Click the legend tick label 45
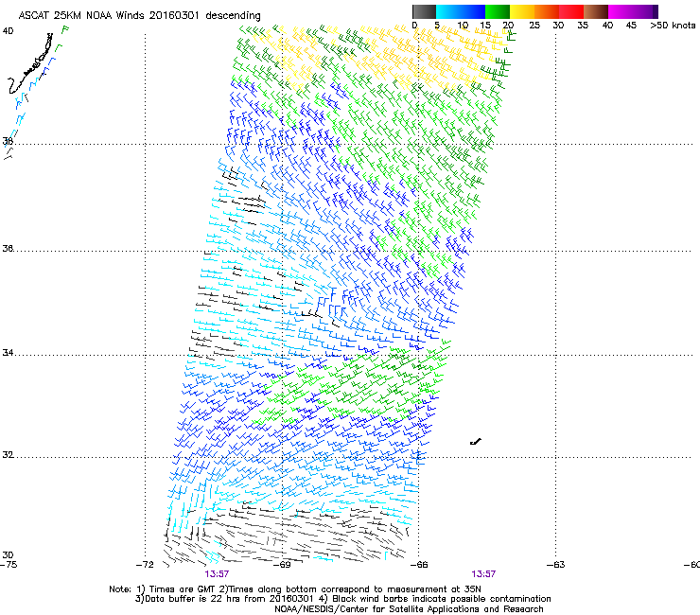Image resolution: width=700 pixels, height=615 pixels. coord(631,26)
